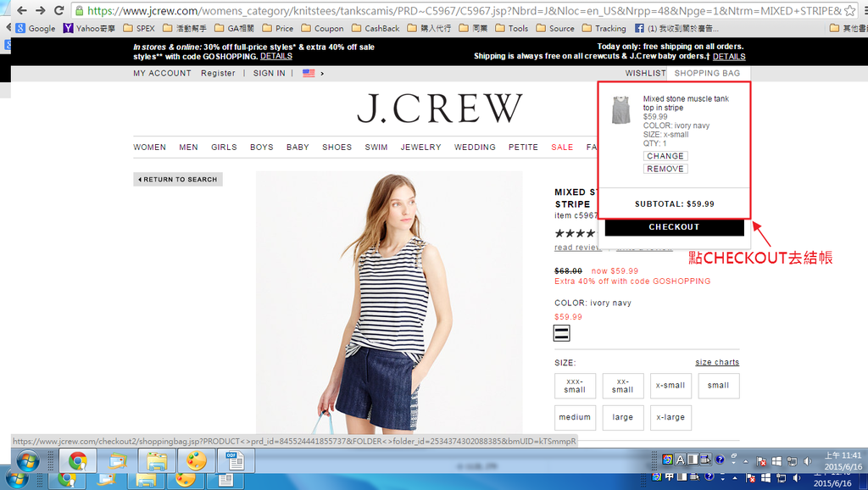Open the Coupon bookmarks folder

(x=322, y=28)
